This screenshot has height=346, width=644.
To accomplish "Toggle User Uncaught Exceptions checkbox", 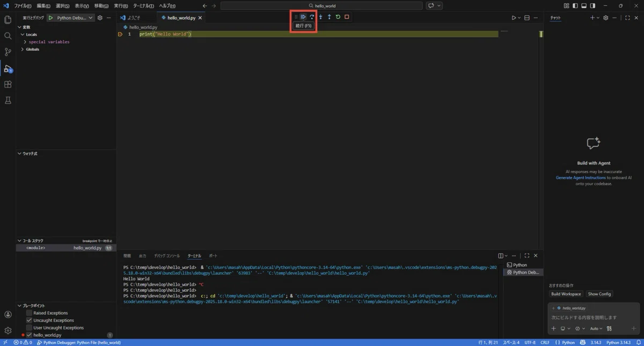I will [x=29, y=328].
